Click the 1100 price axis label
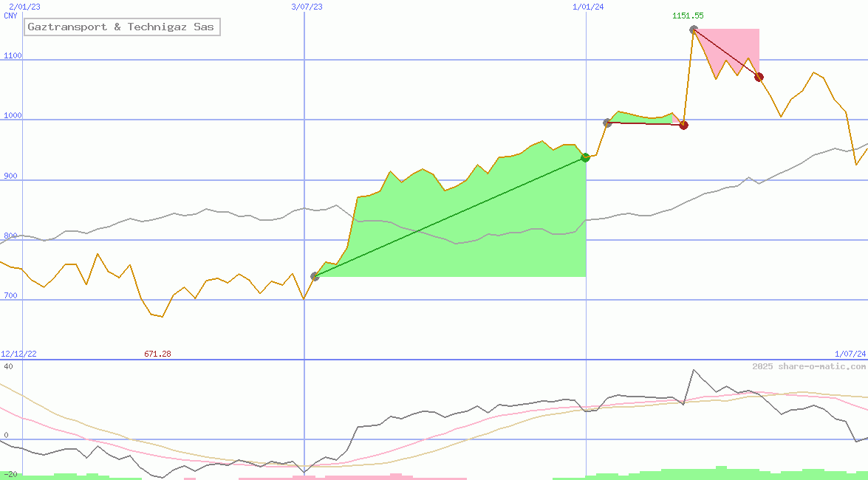 click(x=11, y=55)
